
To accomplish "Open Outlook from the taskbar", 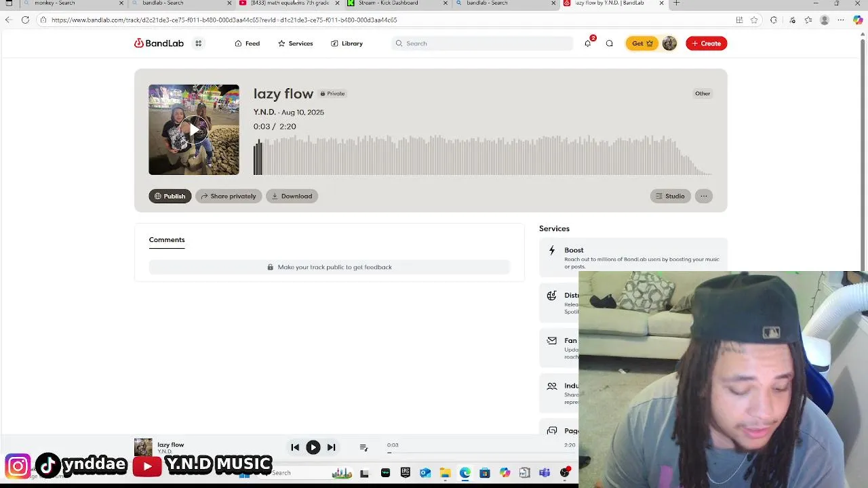I will pyautogui.click(x=425, y=472).
